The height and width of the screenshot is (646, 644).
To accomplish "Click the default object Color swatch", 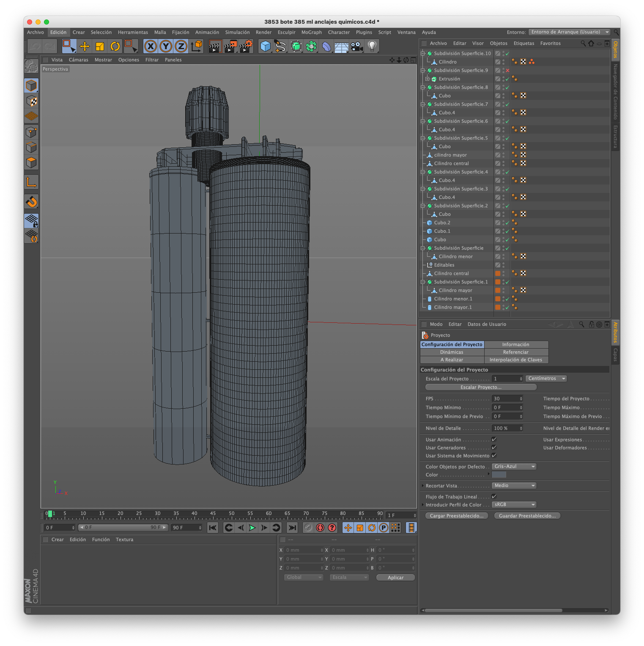I will pyautogui.click(x=499, y=475).
